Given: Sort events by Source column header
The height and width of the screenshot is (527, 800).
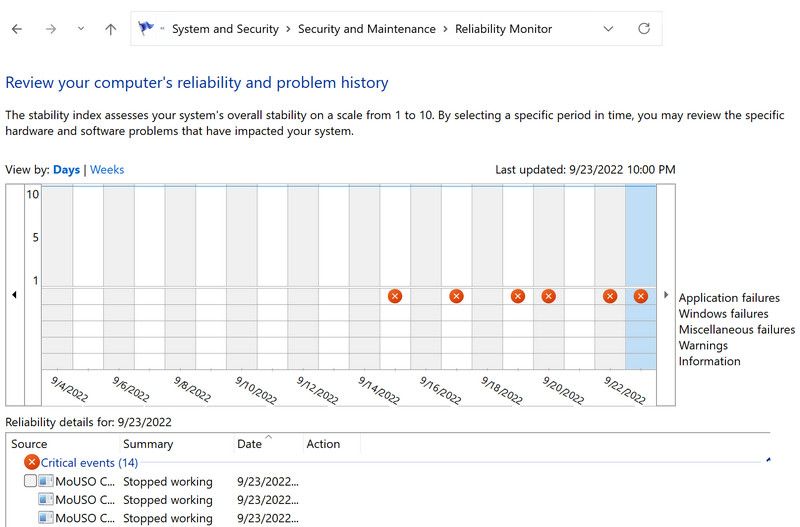Looking at the screenshot, I should pyautogui.click(x=29, y=444).
